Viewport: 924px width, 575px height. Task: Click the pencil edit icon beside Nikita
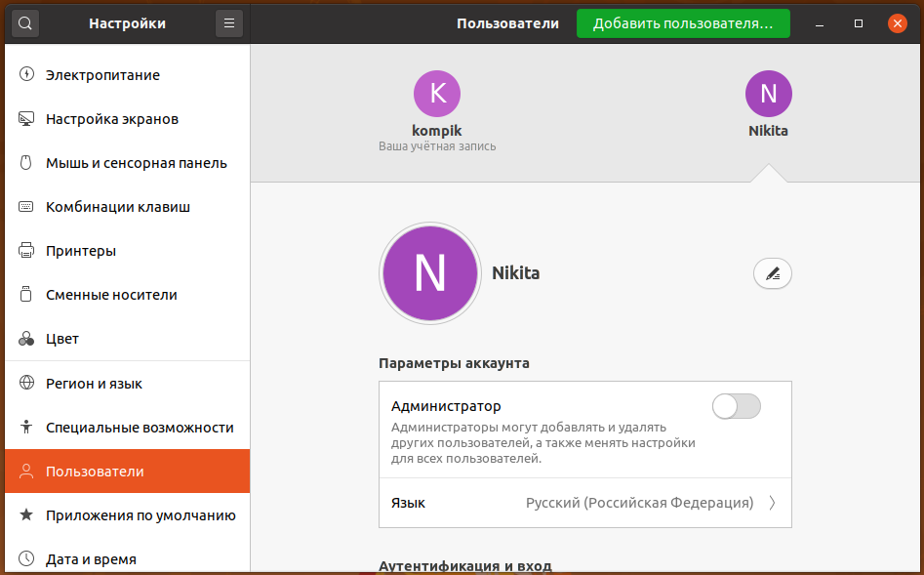tap(772, 274)
